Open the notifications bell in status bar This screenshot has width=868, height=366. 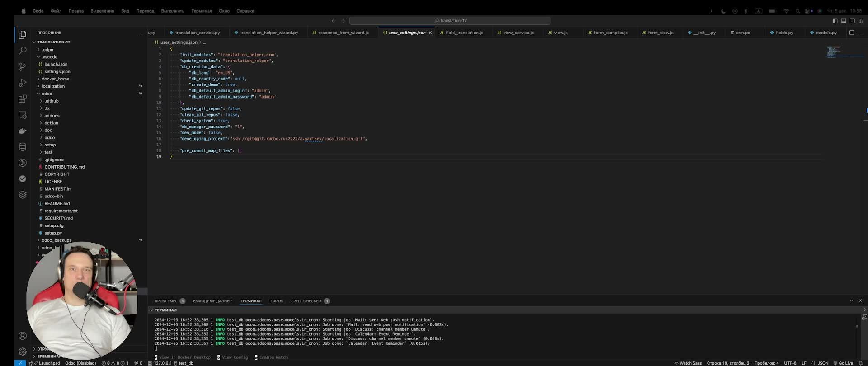pos(861,363)
